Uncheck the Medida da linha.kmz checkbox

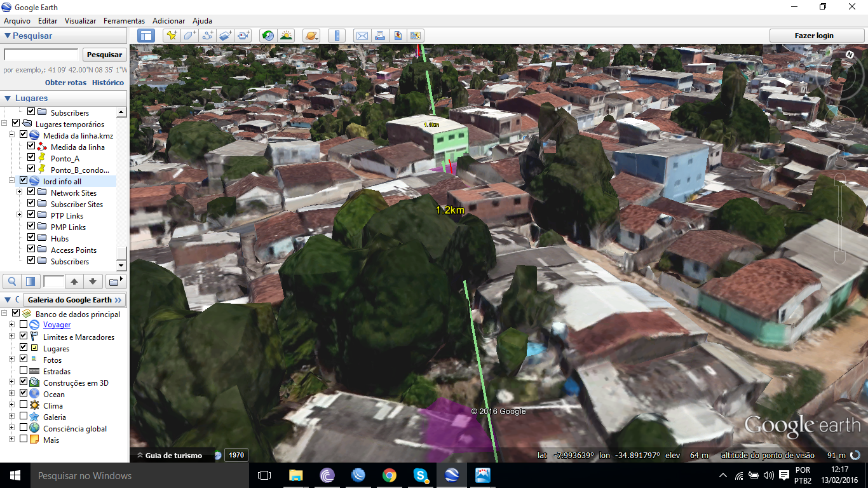(x=24, y=135)
